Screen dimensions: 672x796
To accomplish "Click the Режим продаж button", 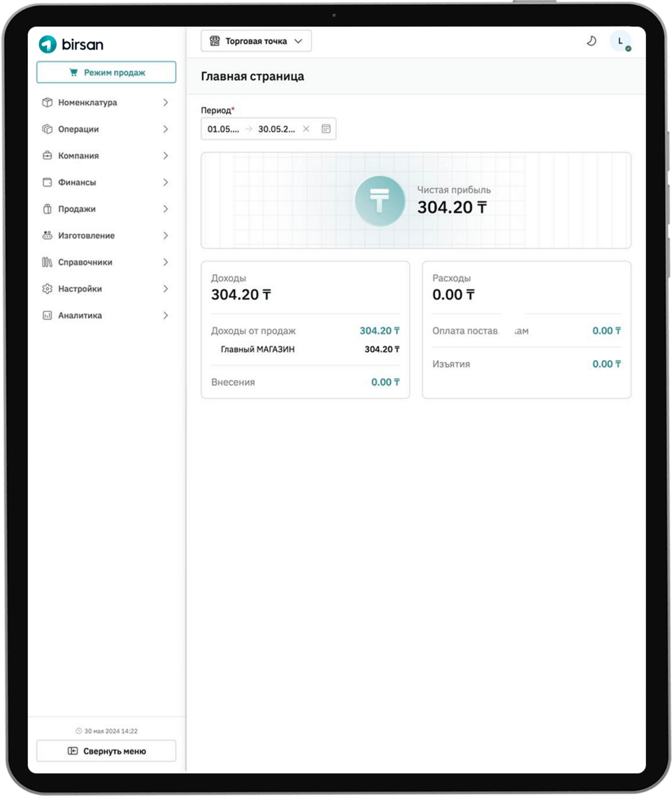I will [x=106, y=72].
